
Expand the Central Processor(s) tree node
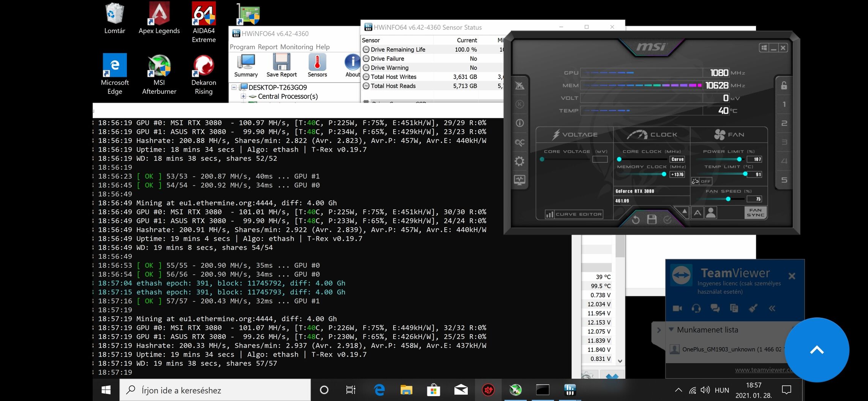pyautogui.click(x=243, y=97)
